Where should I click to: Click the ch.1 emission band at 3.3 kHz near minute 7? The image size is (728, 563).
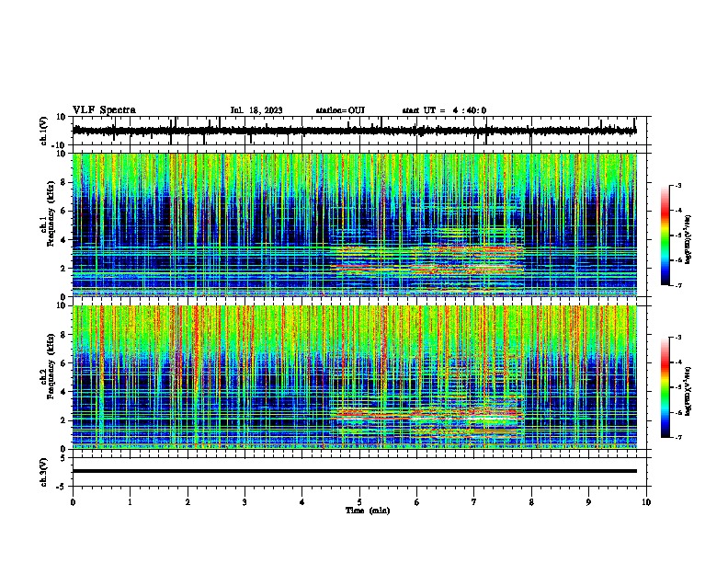pos(494,249)
